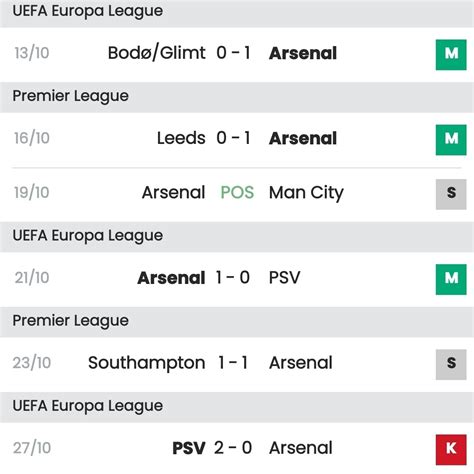
Task: Select the 1 - 1 score at Southampton
Action: [x=233, y=363]
